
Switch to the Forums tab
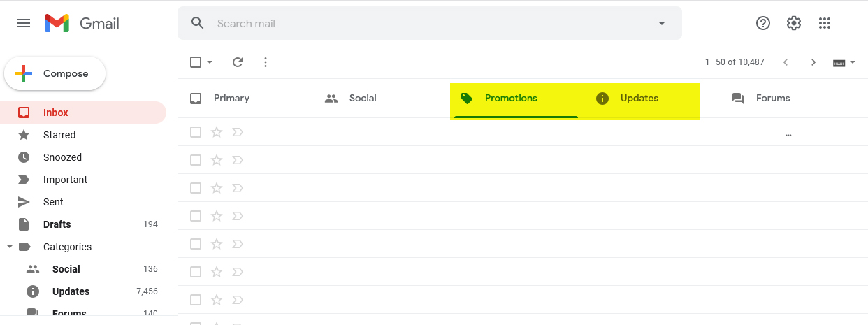(788, 98)
